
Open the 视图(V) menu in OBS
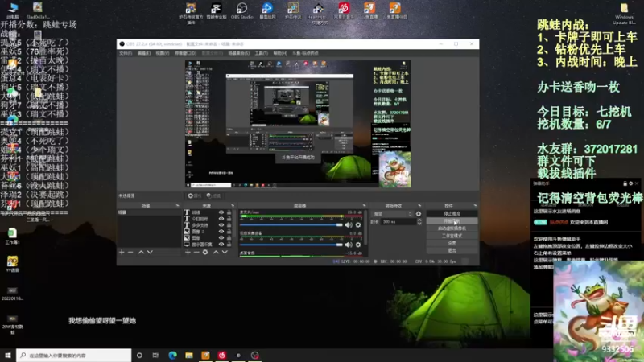tap(163, 53)
